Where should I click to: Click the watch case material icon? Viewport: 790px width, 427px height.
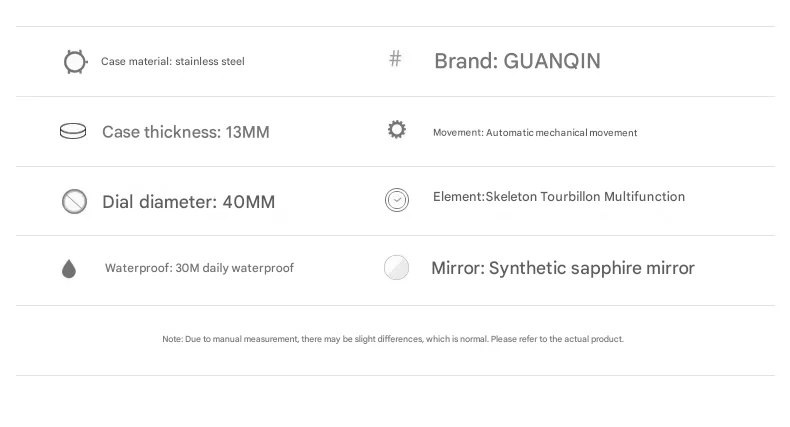coord(75,62)
